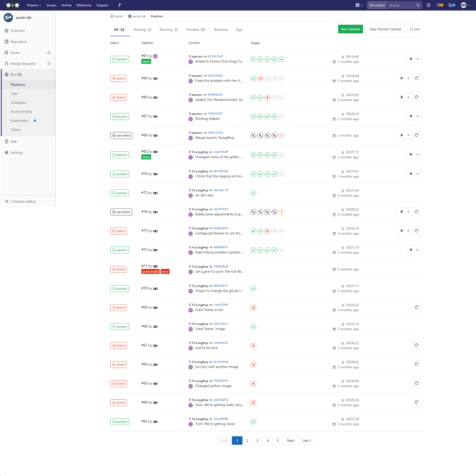Retry pipeline #90
Viewport: 476px width, 476px height.
point(416,78)
